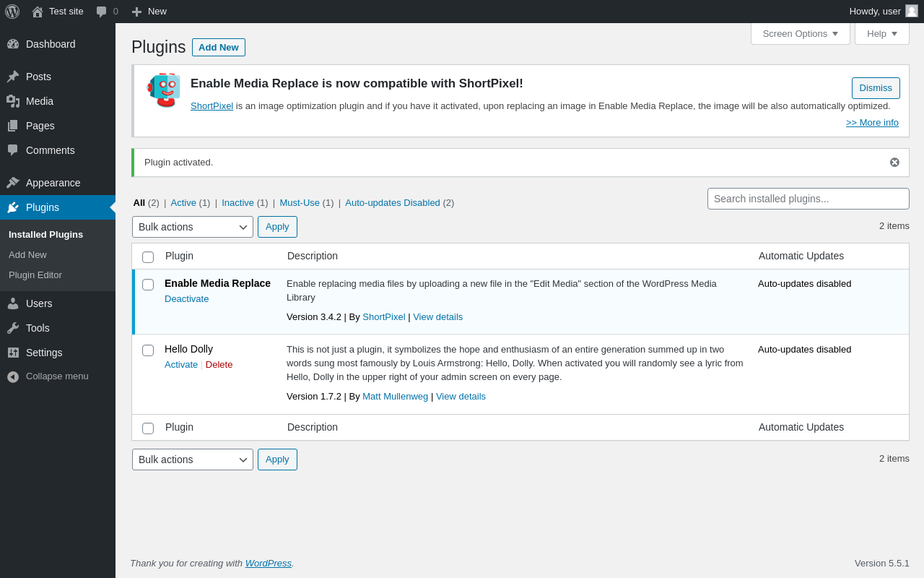Click the Dashboard gauge icon
This screenshot has height=578, width=924.
[x=13, y=44]
